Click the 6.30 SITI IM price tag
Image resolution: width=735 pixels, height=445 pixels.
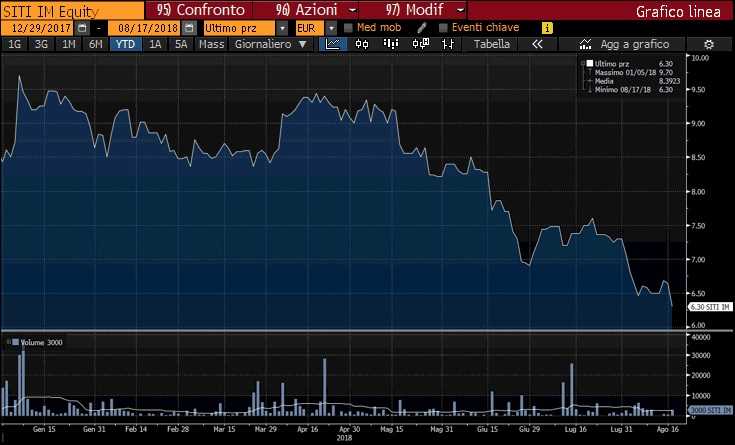710,307
